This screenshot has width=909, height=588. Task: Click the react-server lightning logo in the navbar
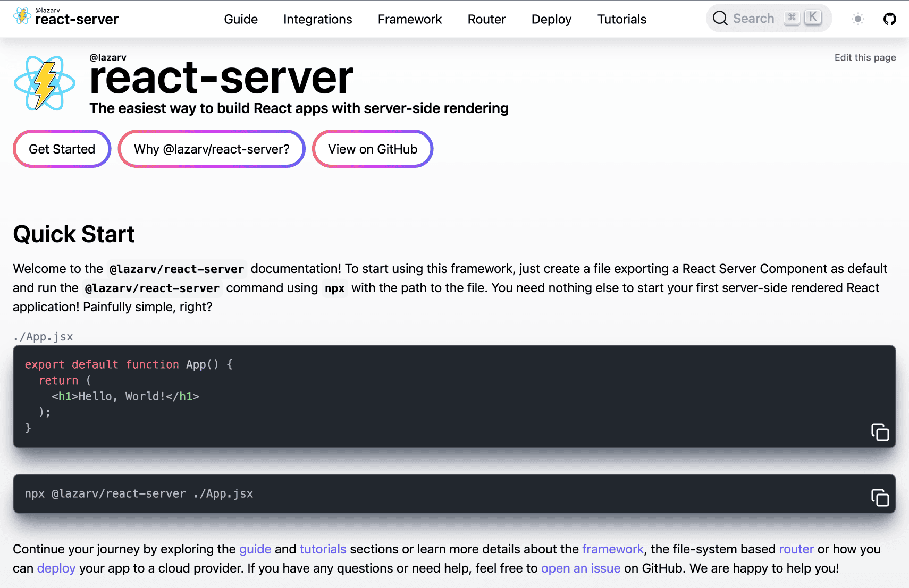click(x=21, y=16)
